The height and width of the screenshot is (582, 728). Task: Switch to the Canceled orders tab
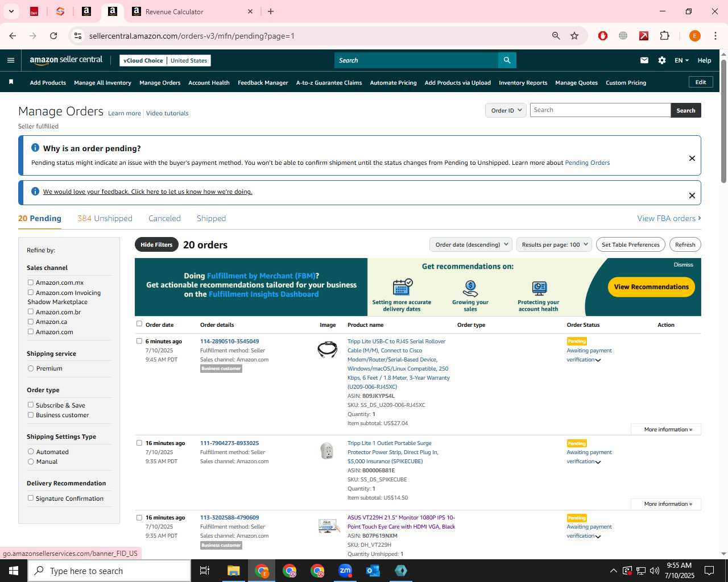pos(164,218)
